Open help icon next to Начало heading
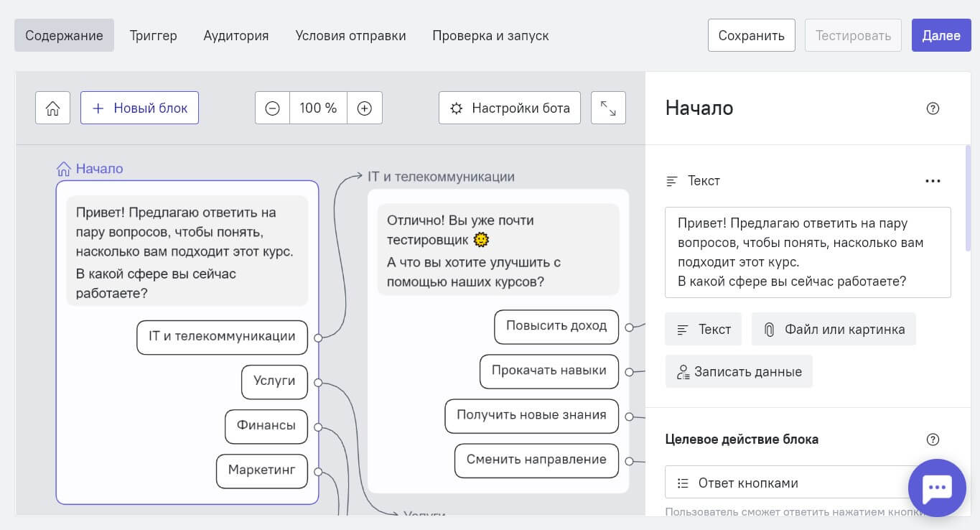 coord(933,108)
